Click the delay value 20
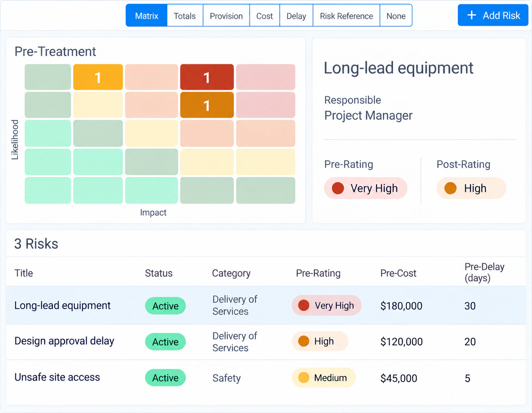 point(470,342)
